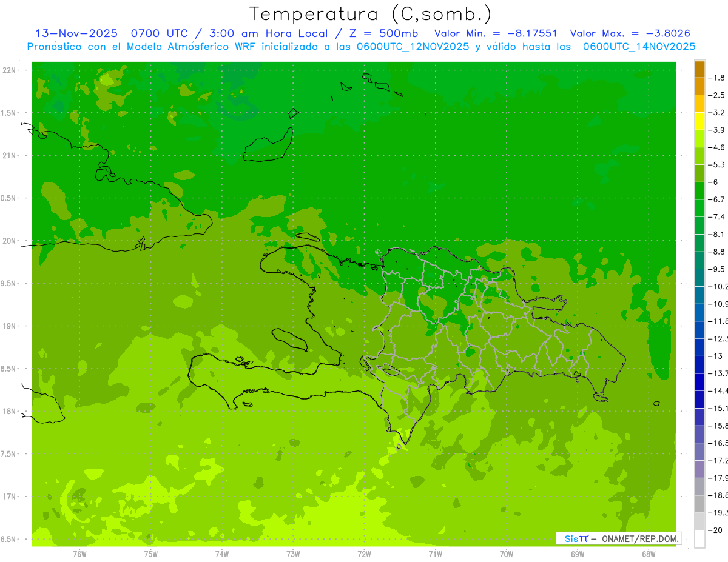Pick the gray swatch between -18.6 and -19.3
Viewport: 728px width, 562px height.
699,504
